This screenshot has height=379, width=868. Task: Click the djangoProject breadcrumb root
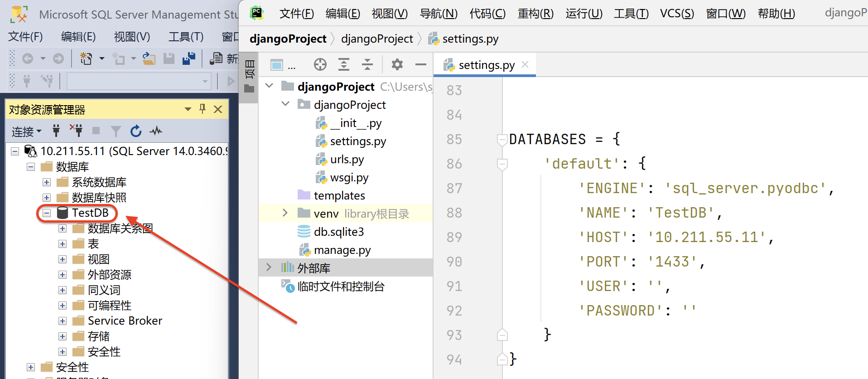pos(288,39)
